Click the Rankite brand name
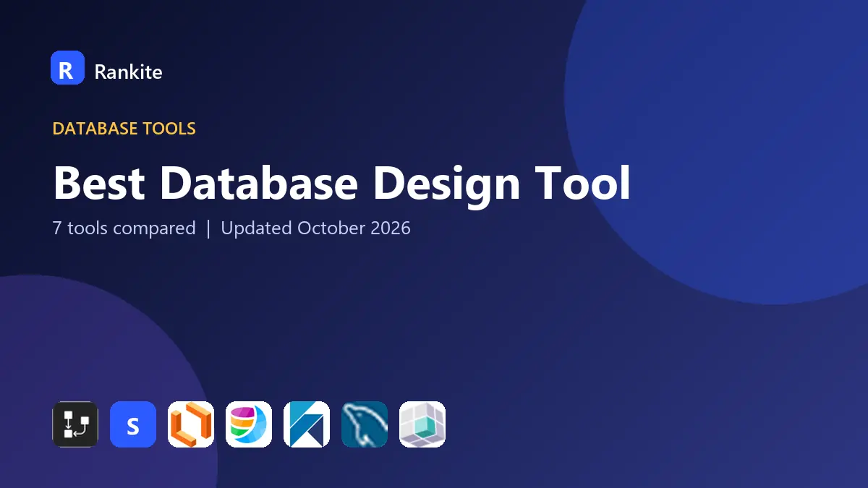This screenshot has width=868, height=488. [x=128, y=72]
